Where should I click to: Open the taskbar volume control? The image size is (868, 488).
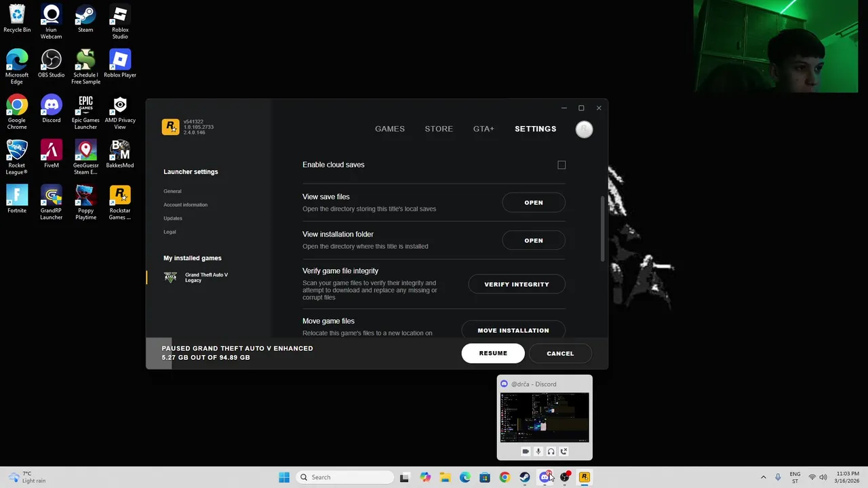pyautogui.click(x=823, y=477)
